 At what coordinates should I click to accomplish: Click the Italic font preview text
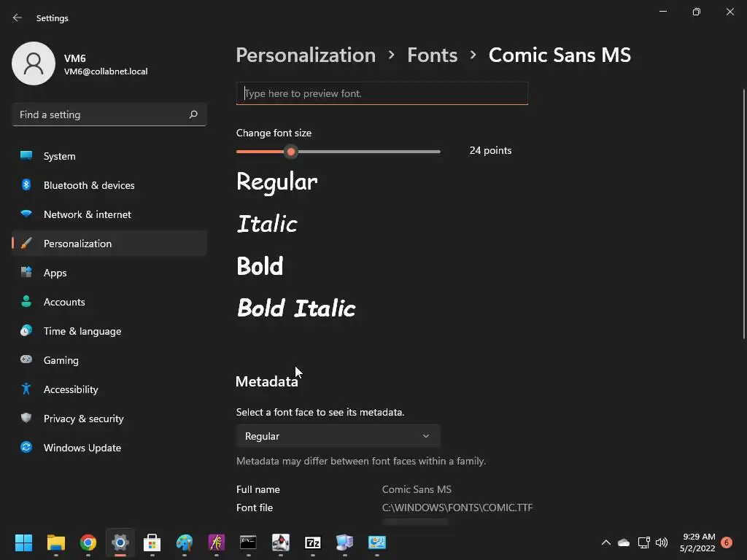pyautogui.click(x=267, y=224)
